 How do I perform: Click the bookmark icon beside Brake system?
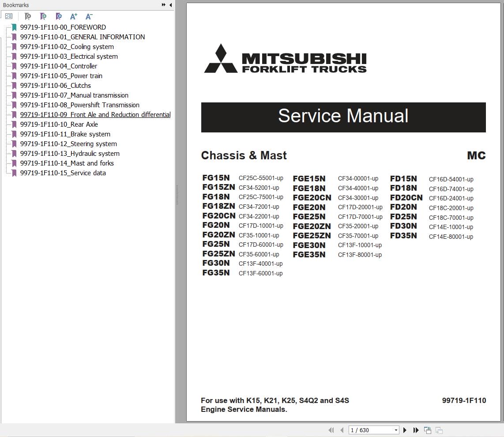click(x=14, y=134)
